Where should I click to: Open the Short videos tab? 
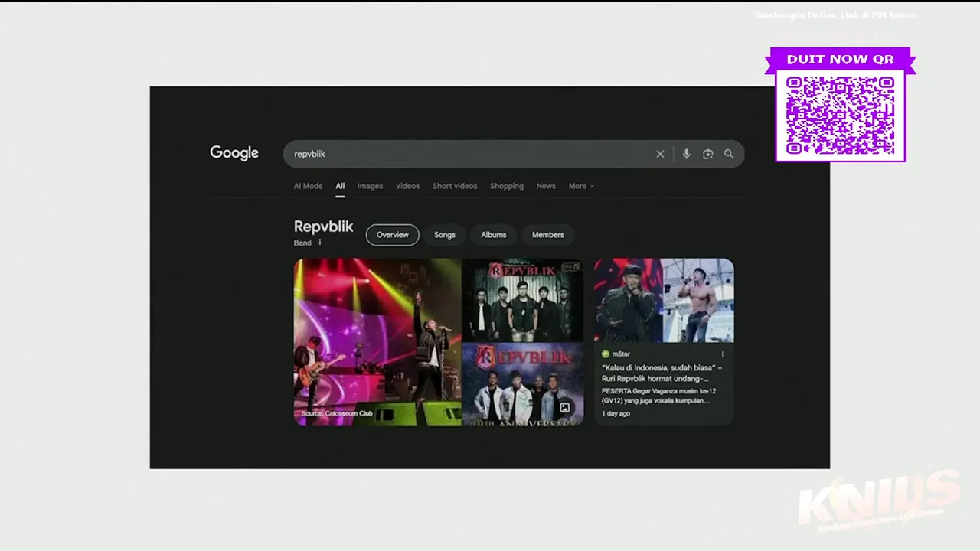(455, 186)
